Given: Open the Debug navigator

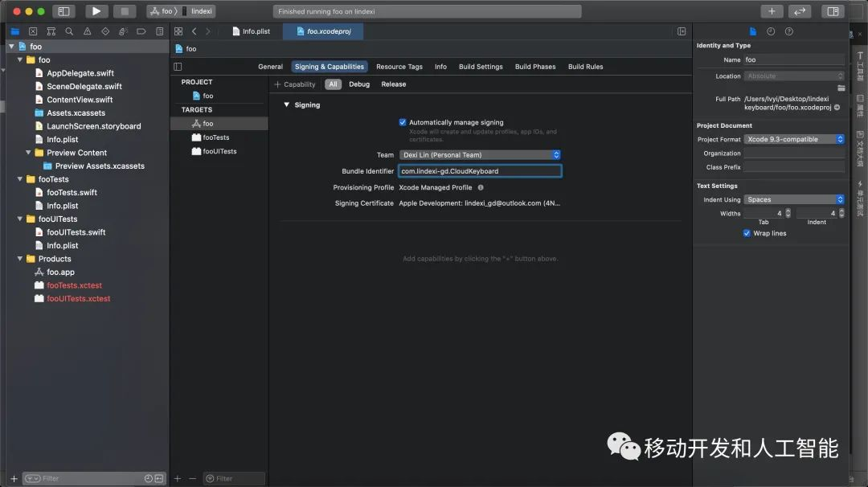Looking at the screenshot, I should pyautogui.click(x=124, y=31).
